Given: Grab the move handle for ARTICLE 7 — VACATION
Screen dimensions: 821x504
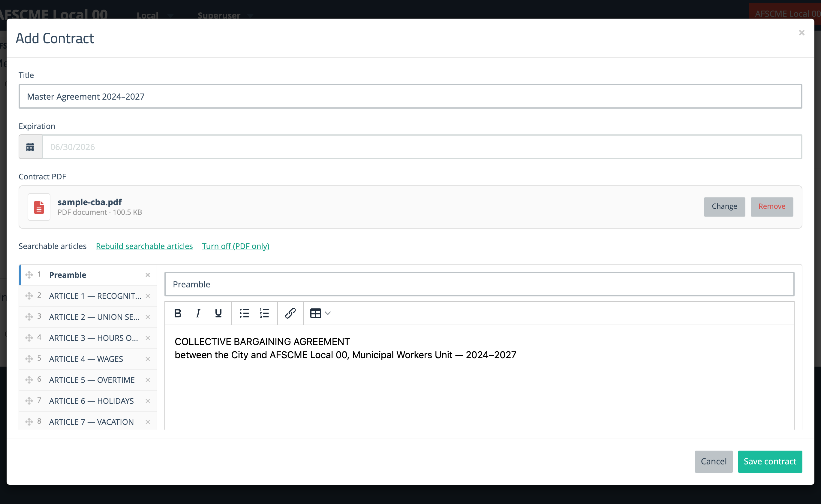Looking at the screenshot, I should [29, 422].
